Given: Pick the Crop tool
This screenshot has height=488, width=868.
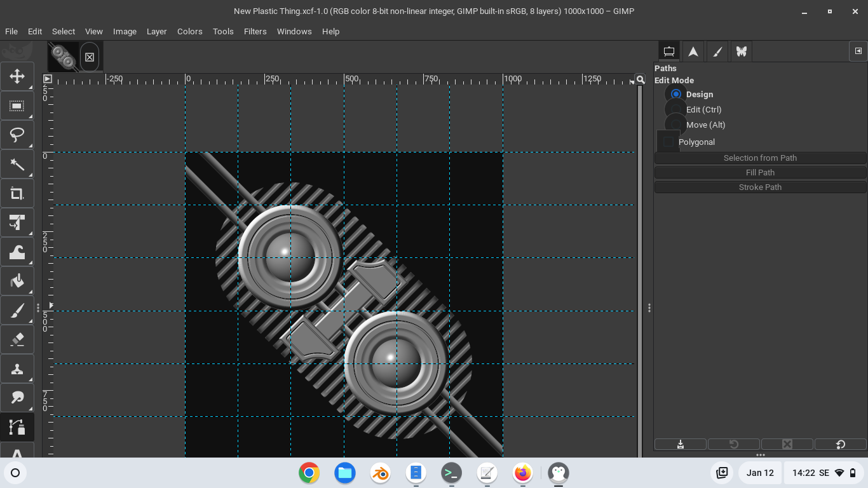Looking at the screenshot, I should click(x=17, y=194).
